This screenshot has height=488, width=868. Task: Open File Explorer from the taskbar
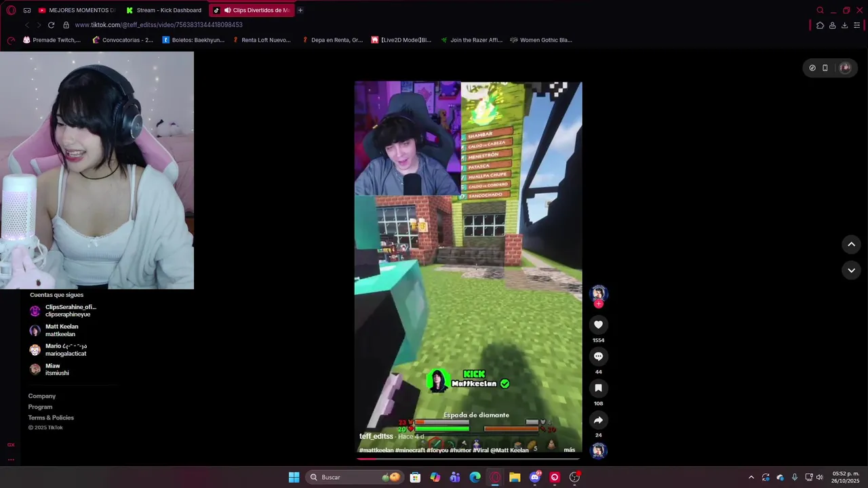point(515,477)
